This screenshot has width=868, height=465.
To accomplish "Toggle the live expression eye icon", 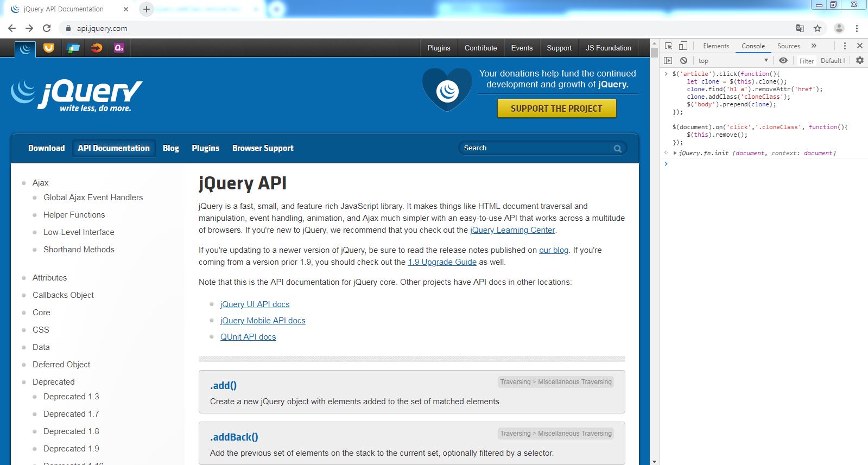I will (x=783, y=61).
